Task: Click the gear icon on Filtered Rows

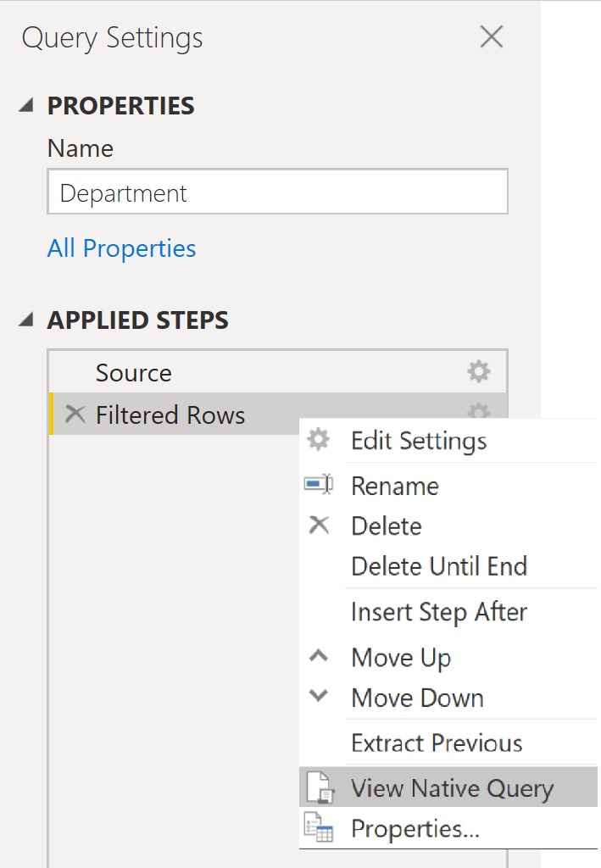Action: [x=478, y=415]
